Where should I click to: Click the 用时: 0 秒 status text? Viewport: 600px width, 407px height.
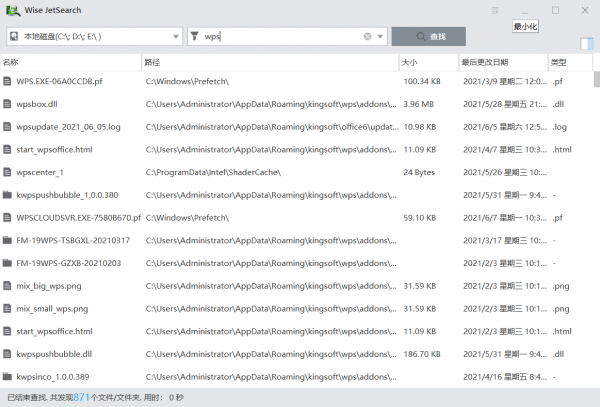164,397
